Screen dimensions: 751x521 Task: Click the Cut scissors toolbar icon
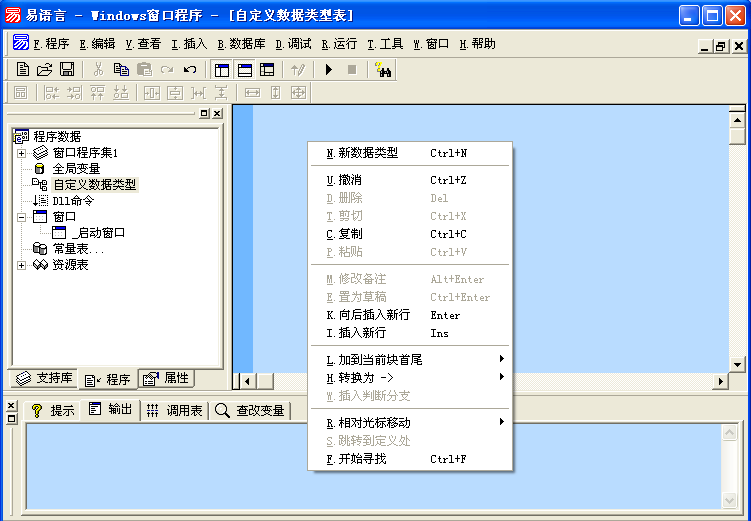pos(98,70)
